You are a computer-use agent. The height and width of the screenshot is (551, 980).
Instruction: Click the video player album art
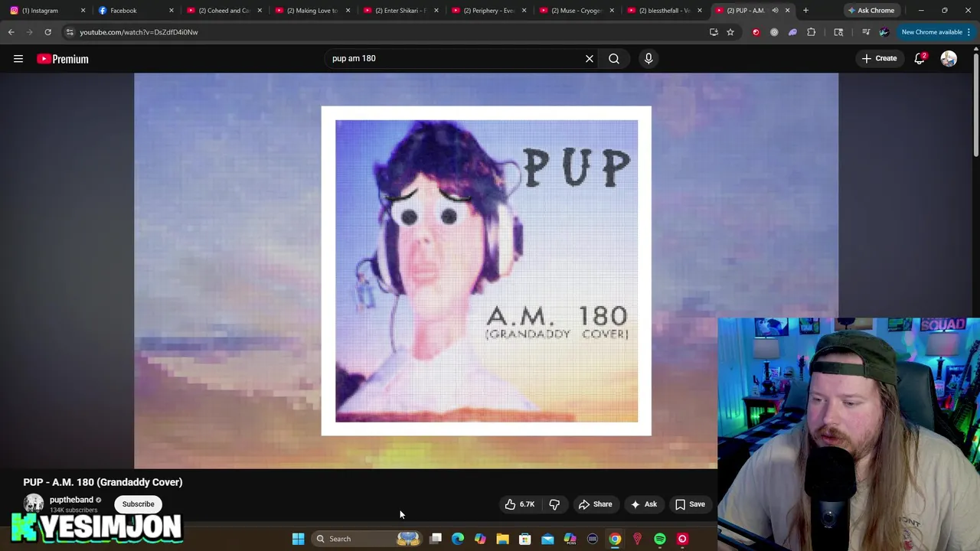(x=486, y=271)
